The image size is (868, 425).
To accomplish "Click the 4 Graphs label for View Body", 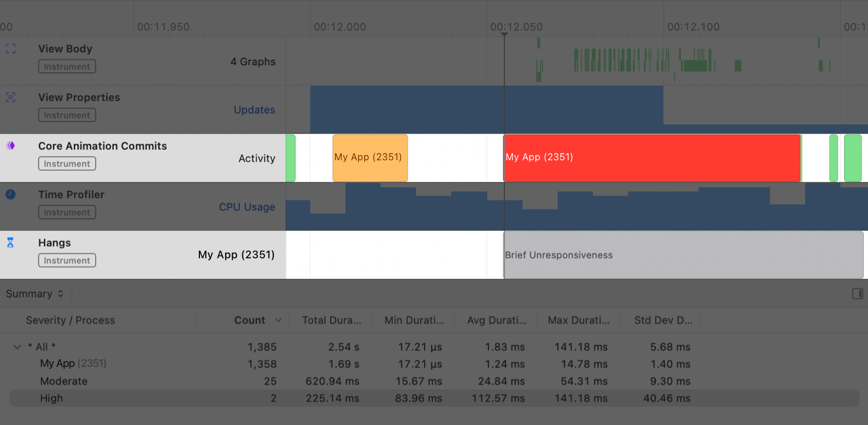I will point(253,61).
